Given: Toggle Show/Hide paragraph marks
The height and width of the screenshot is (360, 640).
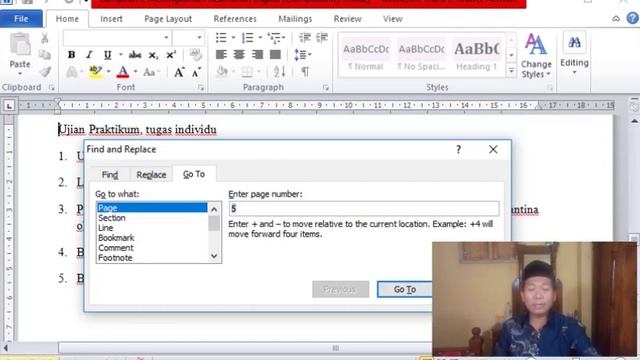Looking at the screenshot, I should tap(305, 72).
